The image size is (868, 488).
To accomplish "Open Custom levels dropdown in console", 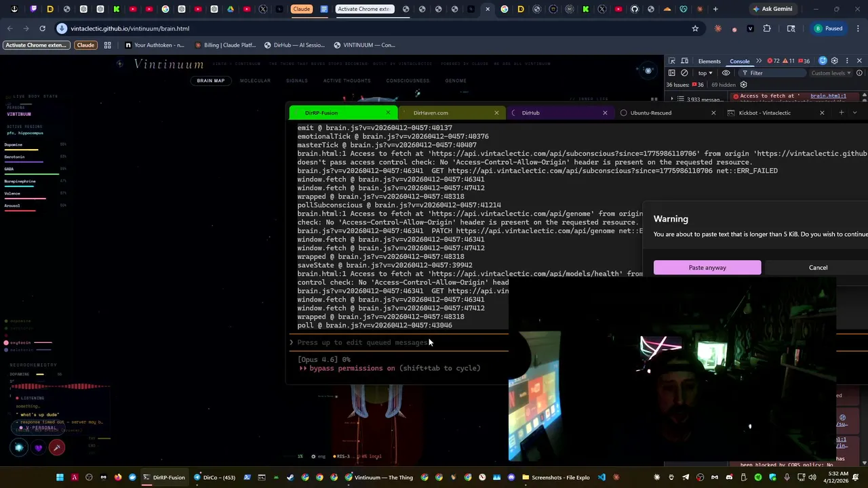I will [x=831, y=73].
